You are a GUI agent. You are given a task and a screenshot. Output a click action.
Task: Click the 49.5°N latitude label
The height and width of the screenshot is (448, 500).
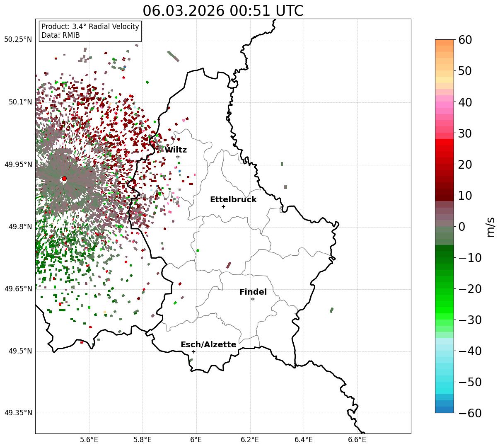tap(20, 351)
